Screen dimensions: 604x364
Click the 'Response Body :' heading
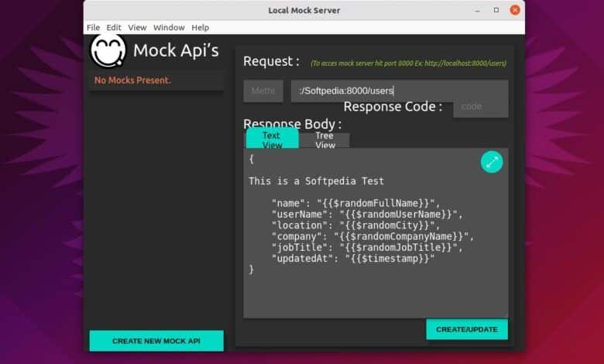tap(293, 124)
